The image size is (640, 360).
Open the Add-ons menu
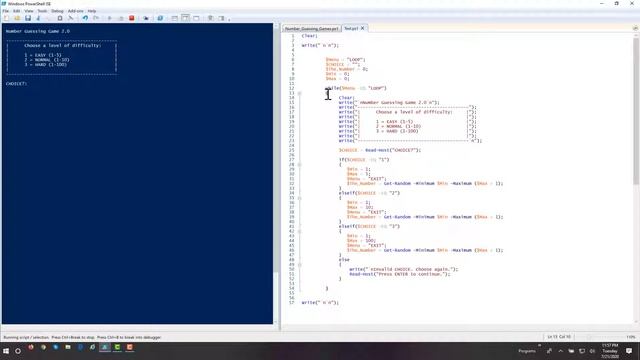click(76, 11)
